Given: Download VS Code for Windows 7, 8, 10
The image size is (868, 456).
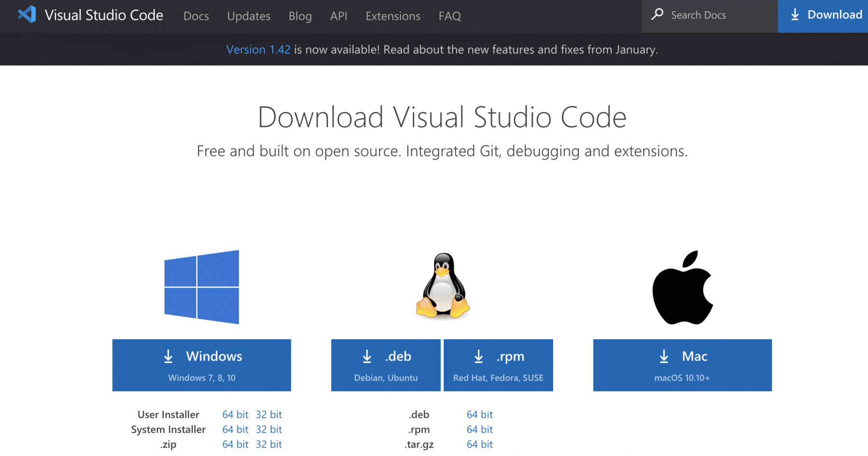Looking at the screenshot, I should 202,365.
